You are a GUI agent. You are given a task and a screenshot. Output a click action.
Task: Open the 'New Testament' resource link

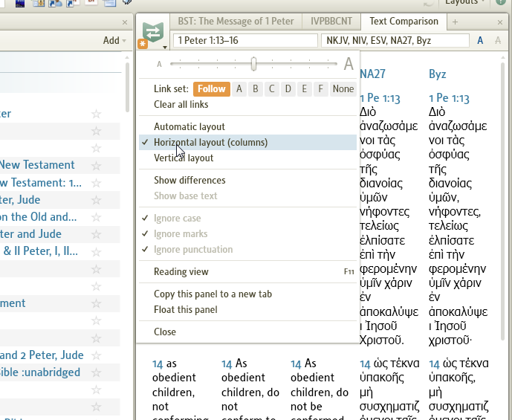click(37, 165)
